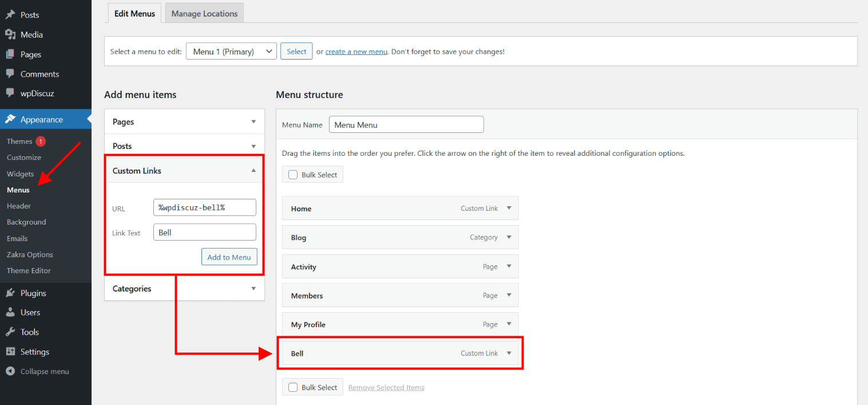
Task: Focus the custom link URL field
Action: tap(204, 207)
